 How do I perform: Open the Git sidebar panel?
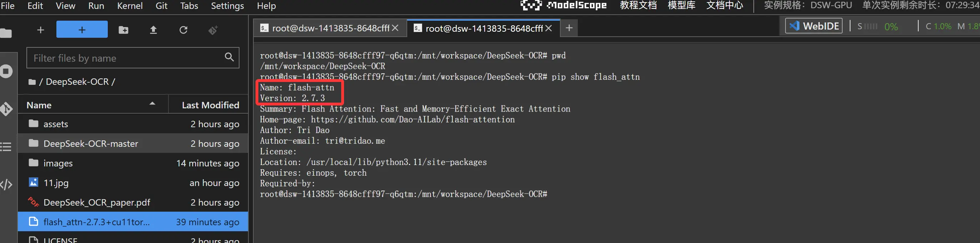click(x=6, y=109)
